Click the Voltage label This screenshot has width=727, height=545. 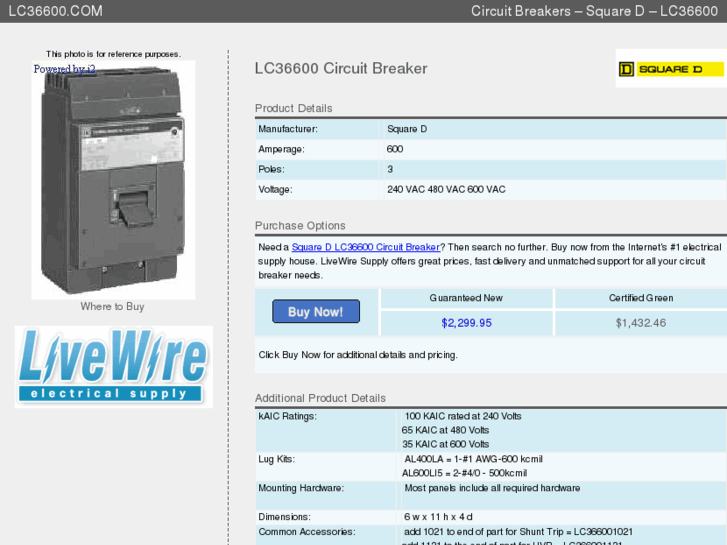(x=275, y=189)
